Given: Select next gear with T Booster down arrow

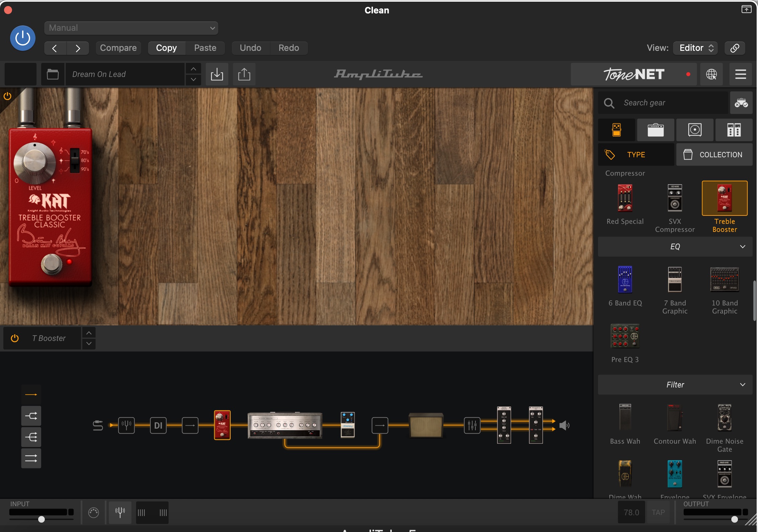Looking at the screenshot, I should (x=89, y=344).
